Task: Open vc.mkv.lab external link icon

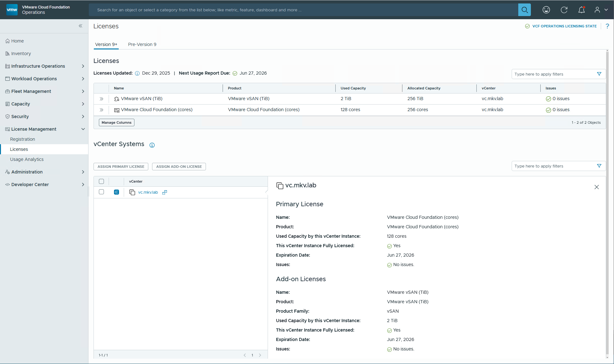Action: tap(165, 192)
